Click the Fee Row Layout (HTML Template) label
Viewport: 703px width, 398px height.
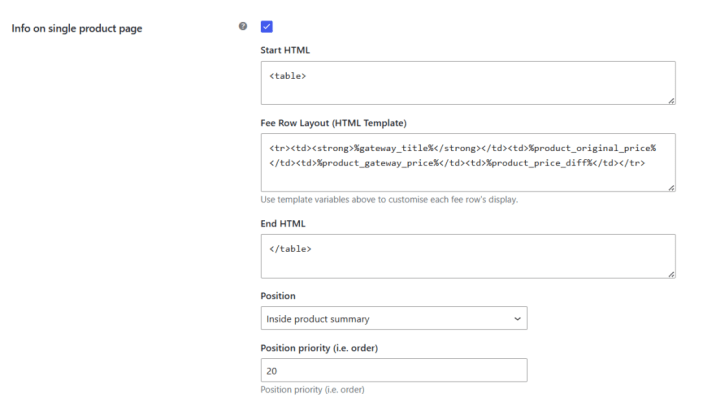pos(334,123)
